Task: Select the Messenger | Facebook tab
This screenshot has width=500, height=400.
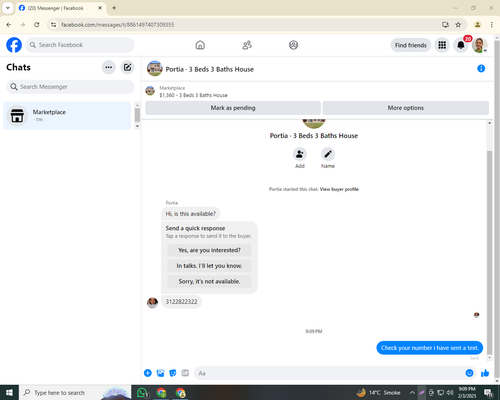Action: coord(61,8)
